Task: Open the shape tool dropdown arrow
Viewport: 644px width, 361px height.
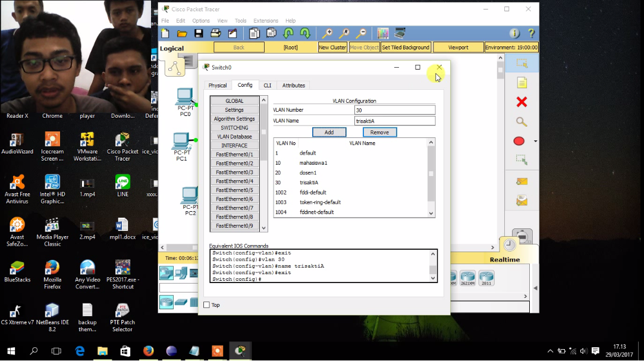Action: (x=535, y=142)
